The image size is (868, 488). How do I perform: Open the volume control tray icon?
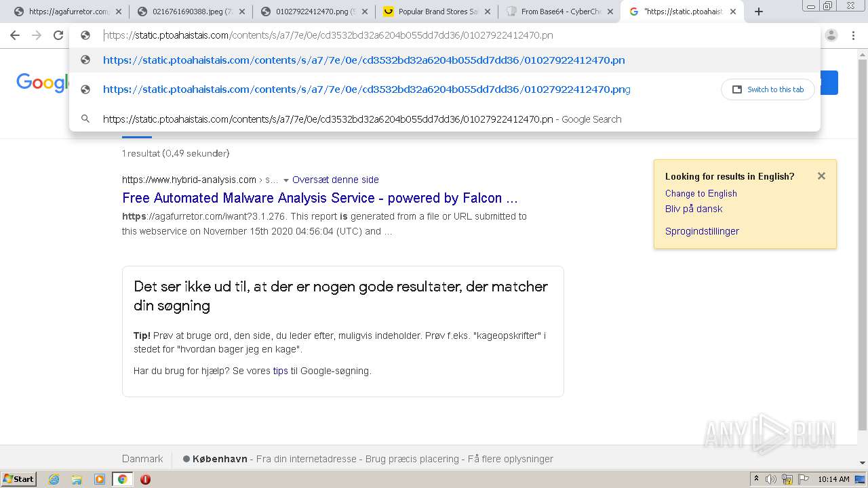click(x=771, y=479)
